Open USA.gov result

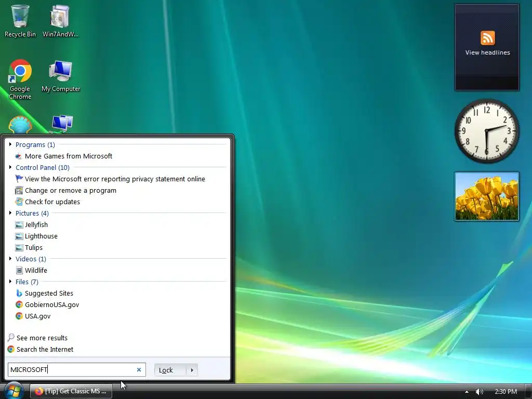point(37,316)
